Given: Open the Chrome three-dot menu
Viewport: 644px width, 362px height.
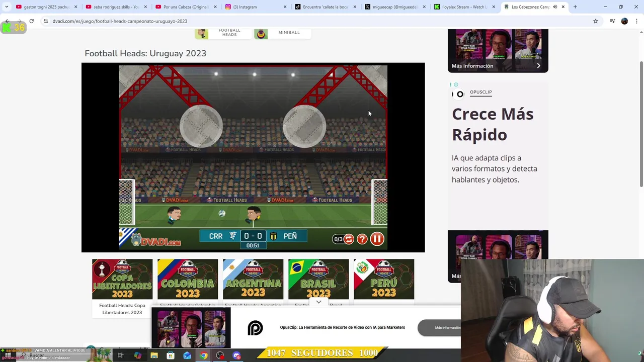Looking at the screenshot, I should coord(636,21).
